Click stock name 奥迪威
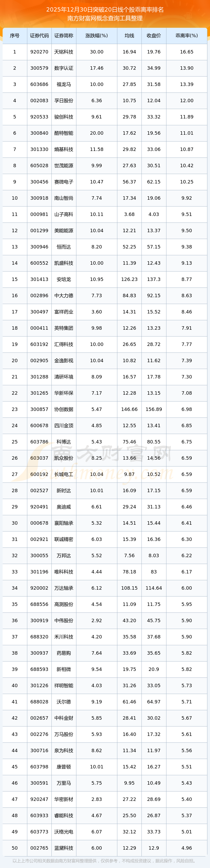Viewport: 210px width, 868px height. [x=64, y=507]
